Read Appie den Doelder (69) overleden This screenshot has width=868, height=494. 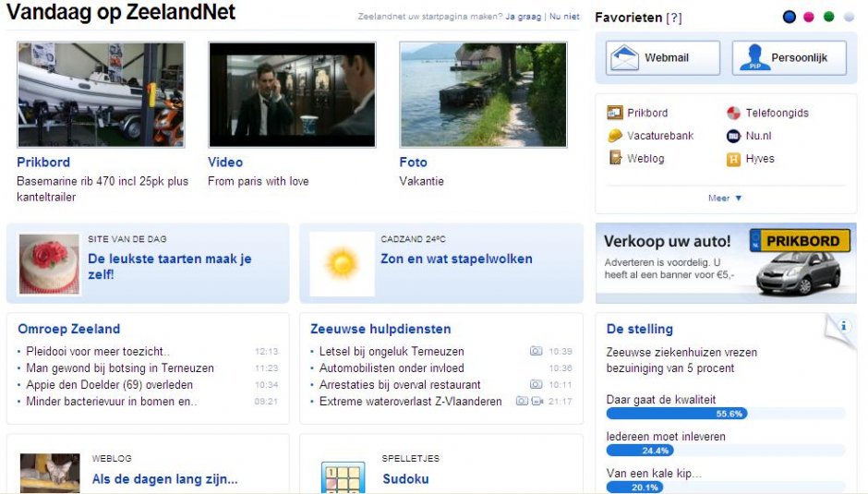click(x=110, y=384)
